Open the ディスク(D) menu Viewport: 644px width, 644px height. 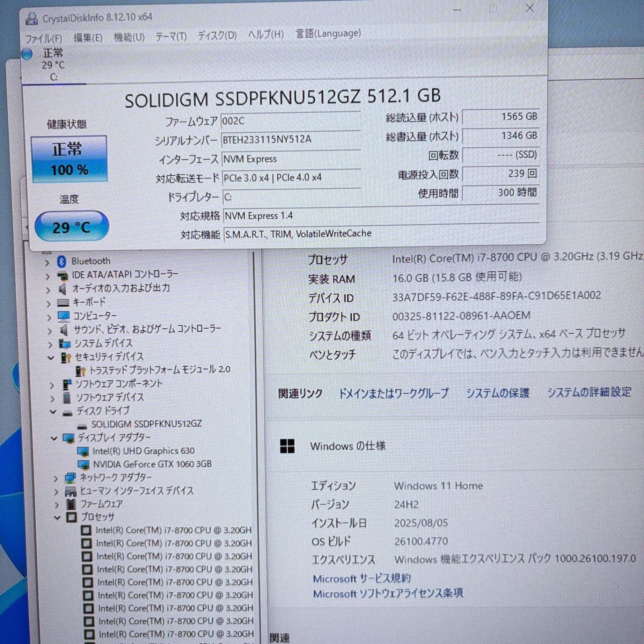(217, 35)
